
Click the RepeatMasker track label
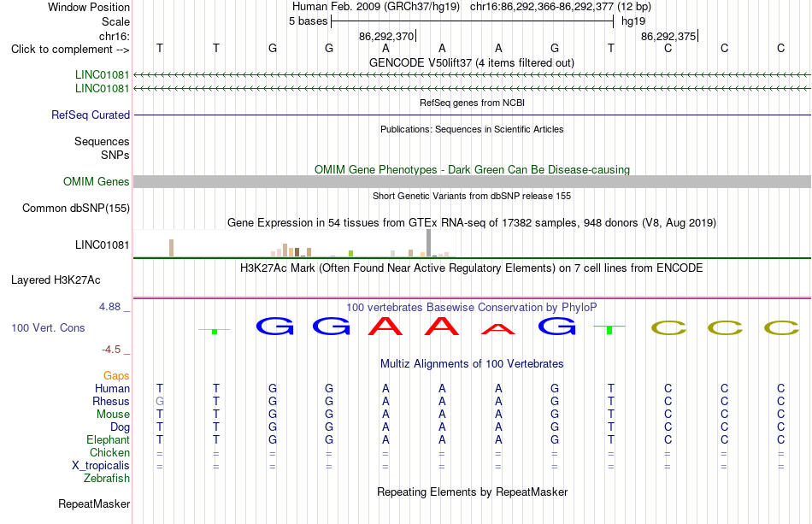click(x=94, y=503)
